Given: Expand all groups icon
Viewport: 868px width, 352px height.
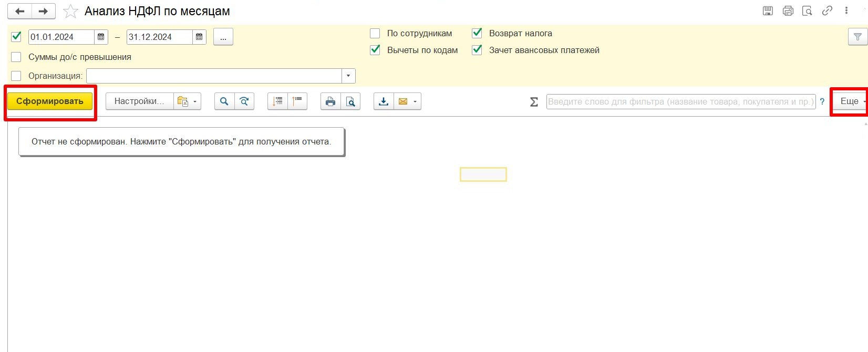Looking at the screenshot, I should (278, 101).
